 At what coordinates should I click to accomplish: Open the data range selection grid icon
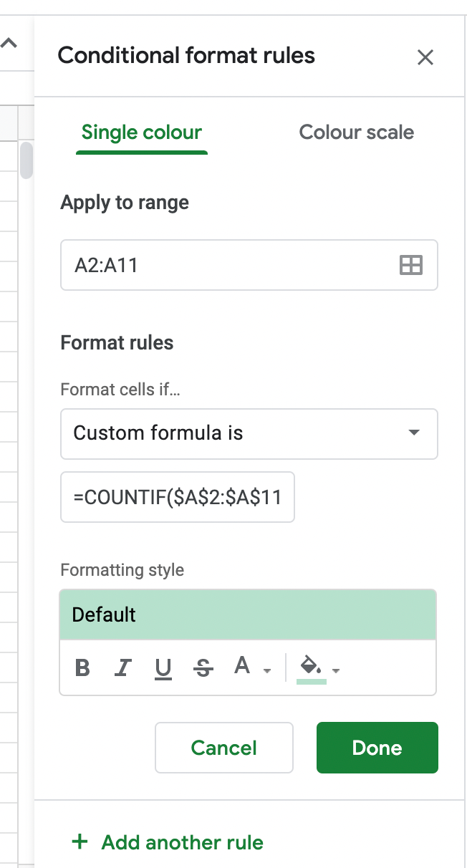(410, 265)
